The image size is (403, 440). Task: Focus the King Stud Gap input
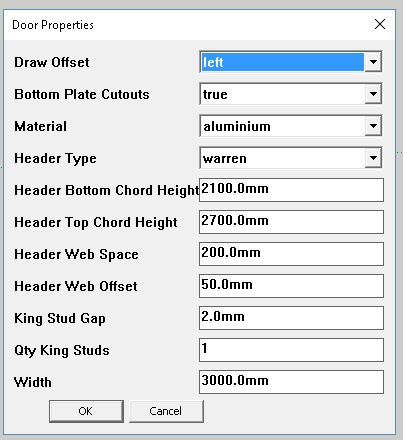point(291,318)
